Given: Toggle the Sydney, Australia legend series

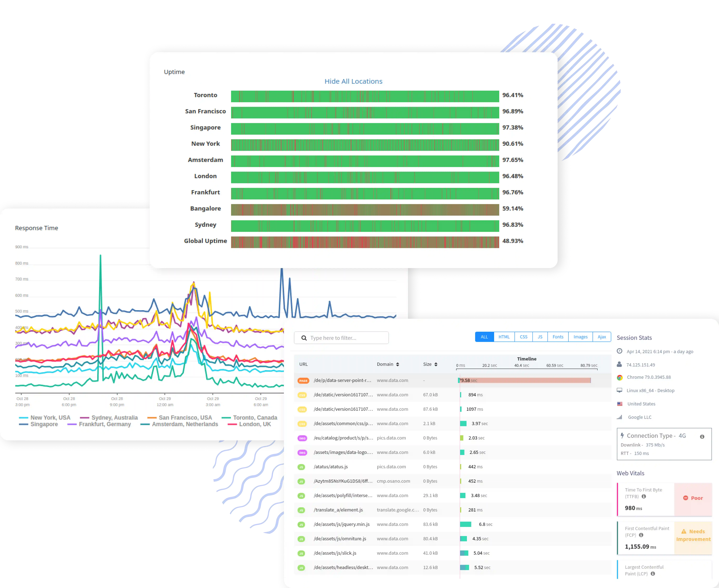Looking at the screenshot, I should point(109,418).
